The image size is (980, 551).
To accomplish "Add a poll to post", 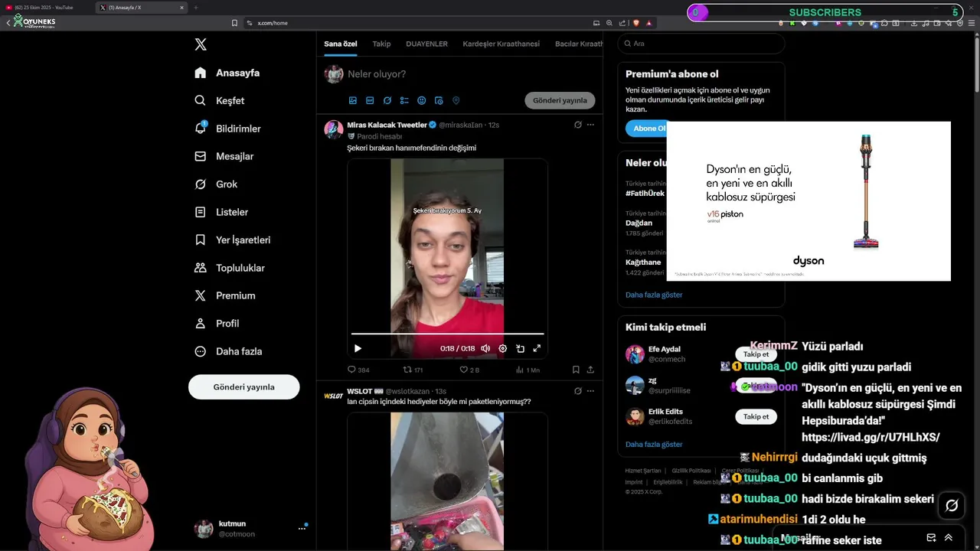I will [404, 100].
